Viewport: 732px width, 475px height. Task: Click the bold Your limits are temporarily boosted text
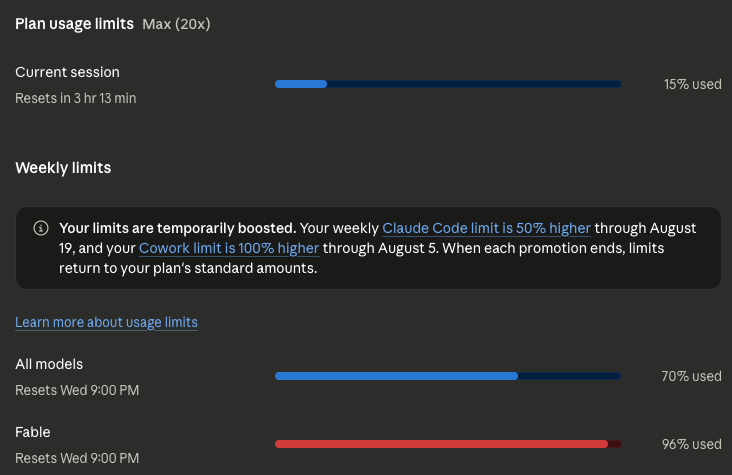click(x=177, y=228)
